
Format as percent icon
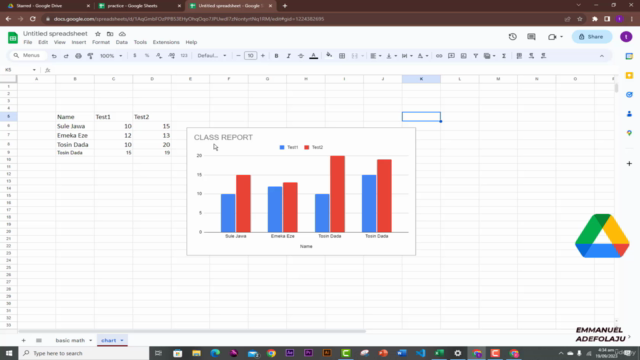pos(147,56)
